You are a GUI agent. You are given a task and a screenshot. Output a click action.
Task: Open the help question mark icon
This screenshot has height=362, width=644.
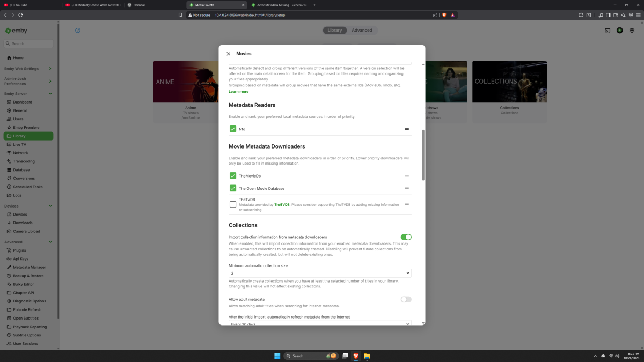click(x=77, y=31)
